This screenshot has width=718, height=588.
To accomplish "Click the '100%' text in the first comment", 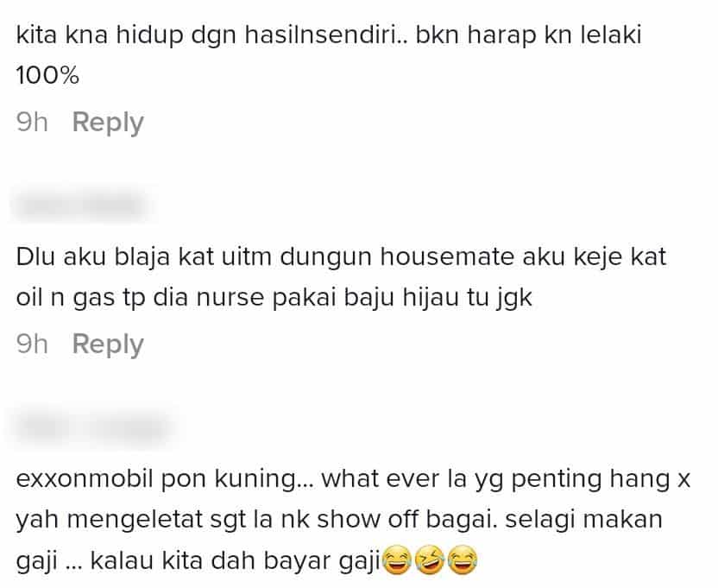I will pos(47,76).
